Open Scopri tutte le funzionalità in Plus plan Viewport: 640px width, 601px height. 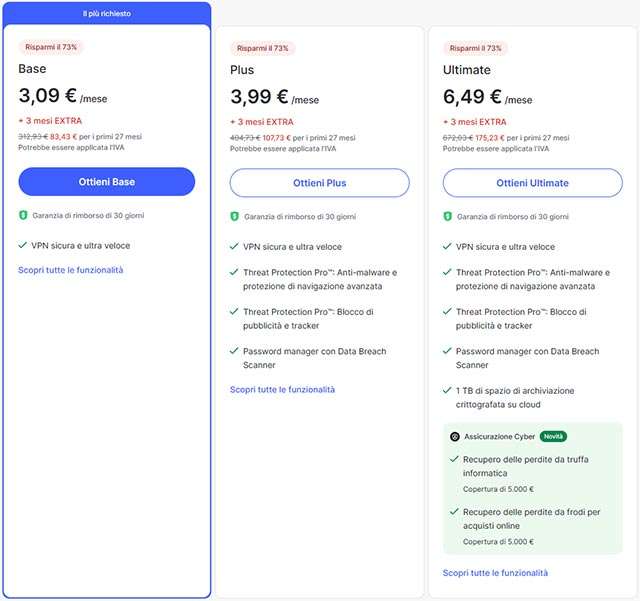click(x=283, y=389)
